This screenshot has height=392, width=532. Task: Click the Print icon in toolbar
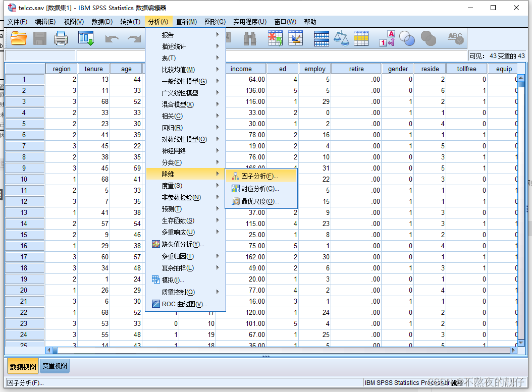[x=61, y=38]
